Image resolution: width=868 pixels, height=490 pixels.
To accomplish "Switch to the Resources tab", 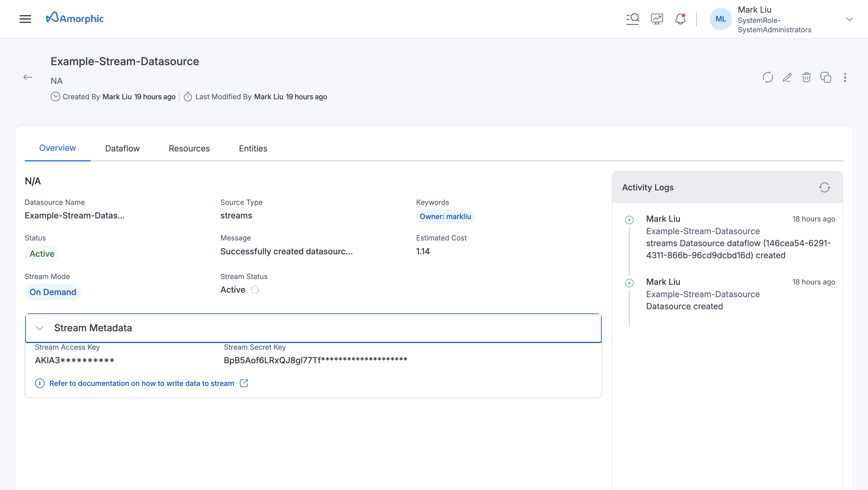I will coord(189,148).
